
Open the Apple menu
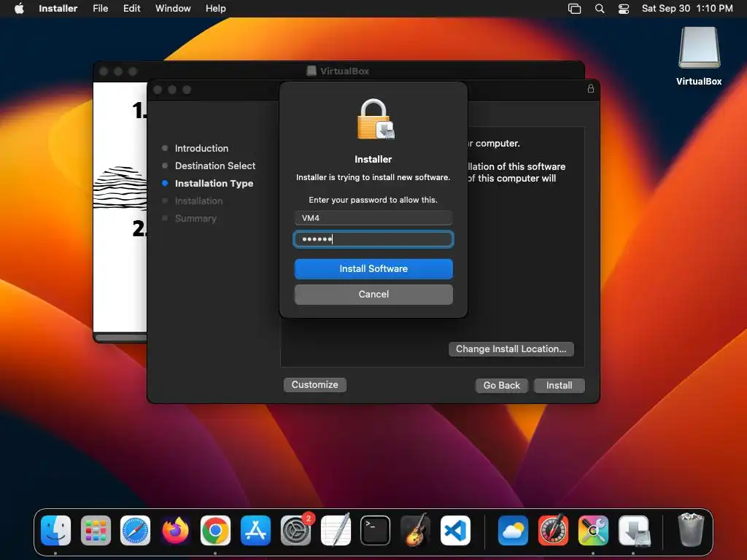tap(19, 8)
